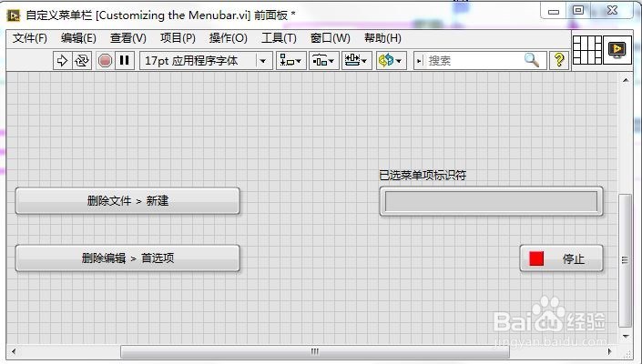
Task: Click the connector pane grid icon
Action: point(587,50)
